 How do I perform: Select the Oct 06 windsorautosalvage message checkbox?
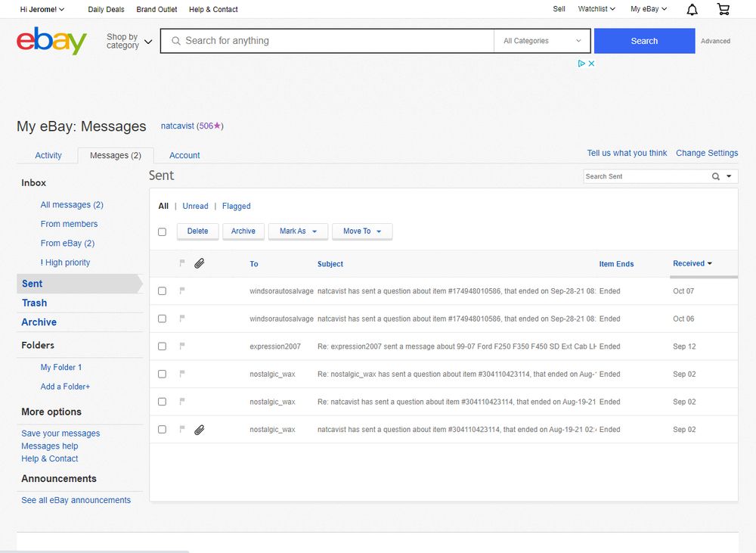(x=162, y=318)
